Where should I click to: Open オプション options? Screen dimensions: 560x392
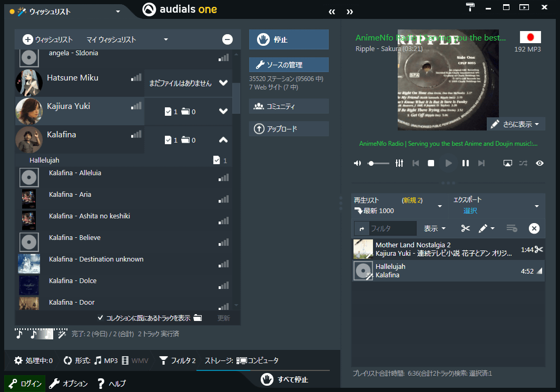[68, 384]
